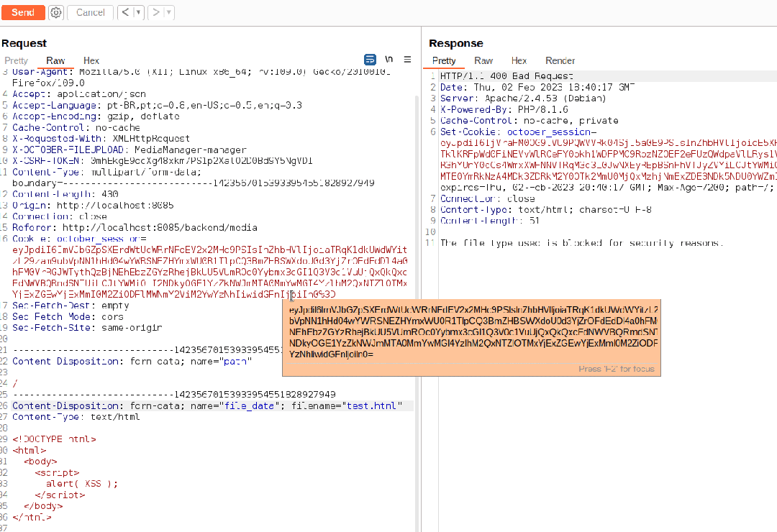The width and height of the screenshot is (777, 532).
Task: Click the Origin localhost:8085 header line
Action: (93, 205)
